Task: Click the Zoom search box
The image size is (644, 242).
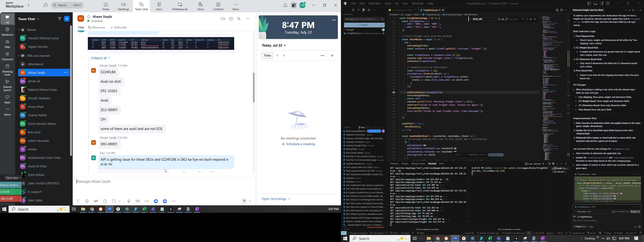Action: (x=67, y=5)
